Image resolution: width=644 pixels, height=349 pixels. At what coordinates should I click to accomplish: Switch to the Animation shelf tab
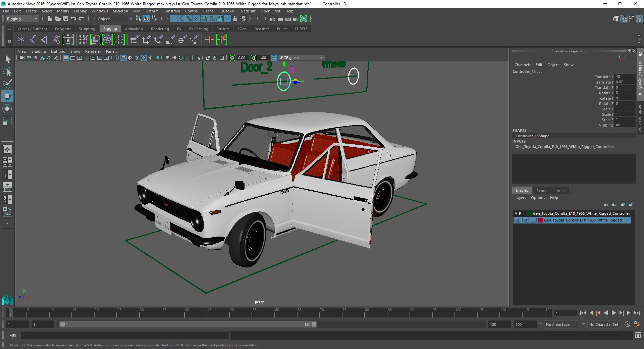[x=134, y=29]
